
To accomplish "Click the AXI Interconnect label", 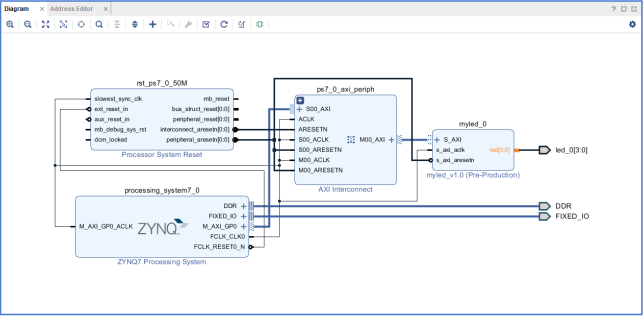I will pos(345,189).
